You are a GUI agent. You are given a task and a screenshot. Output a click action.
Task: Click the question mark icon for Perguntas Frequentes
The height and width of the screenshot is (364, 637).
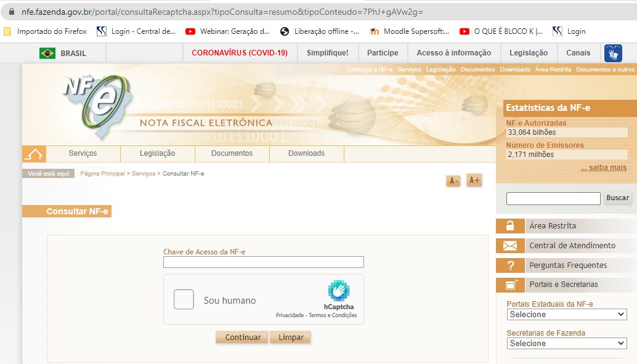510,265
